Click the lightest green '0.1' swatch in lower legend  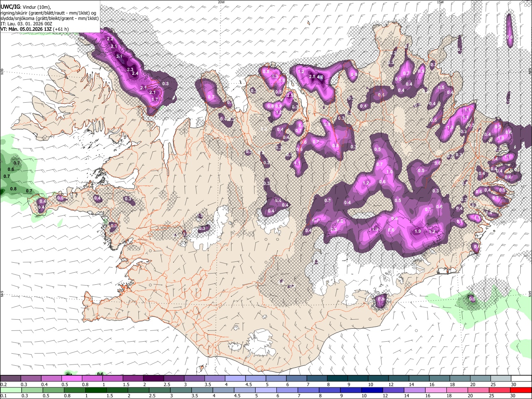10,390
